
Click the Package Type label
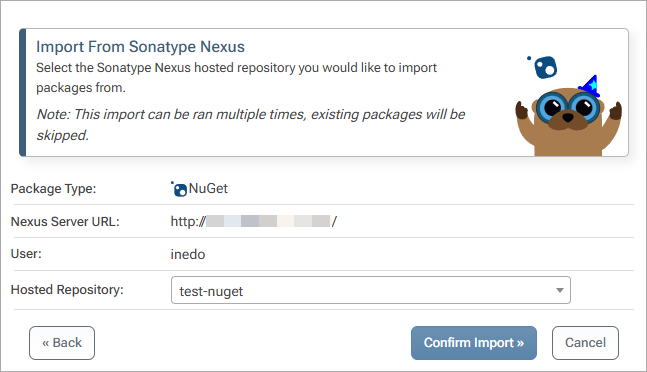click(x=53, y=189)
